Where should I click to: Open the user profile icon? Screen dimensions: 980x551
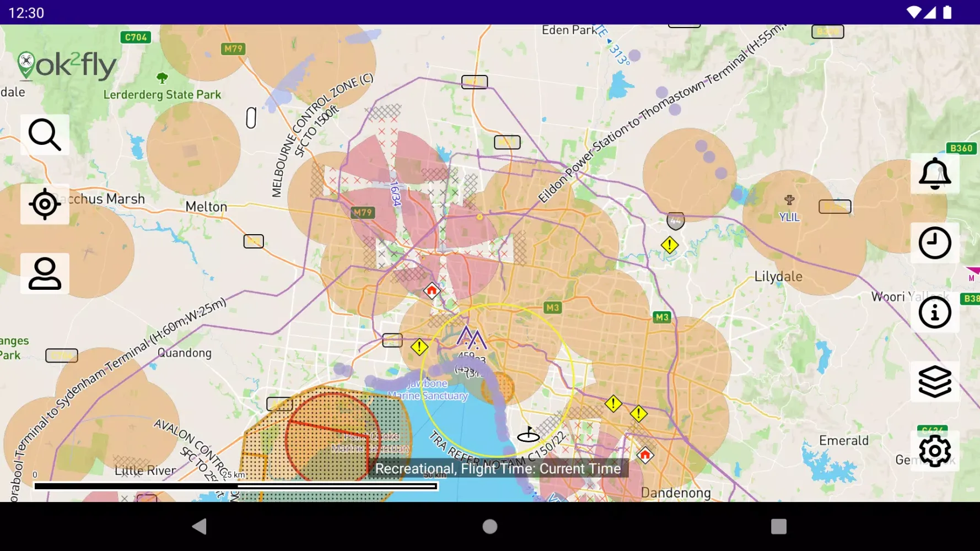tap(45, 274)
